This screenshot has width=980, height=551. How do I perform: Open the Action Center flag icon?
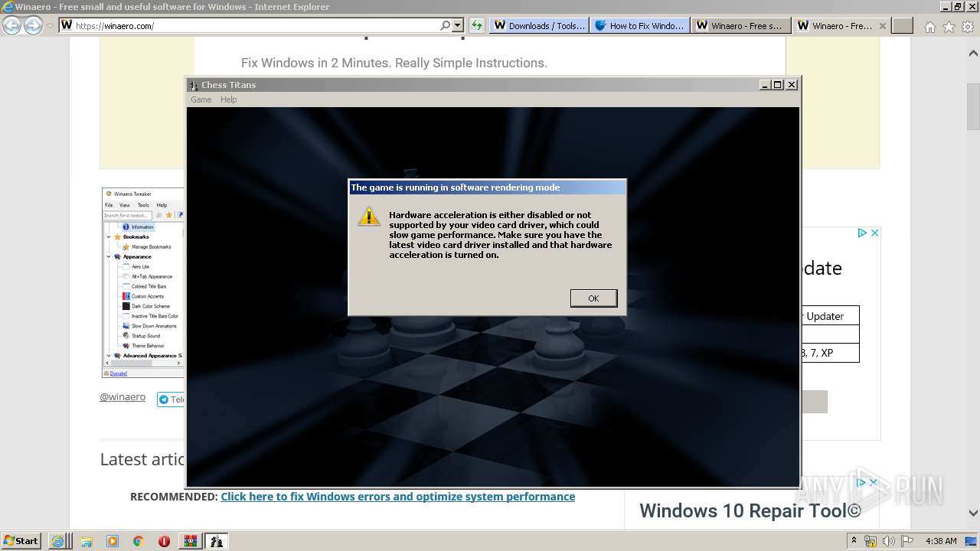907,541
